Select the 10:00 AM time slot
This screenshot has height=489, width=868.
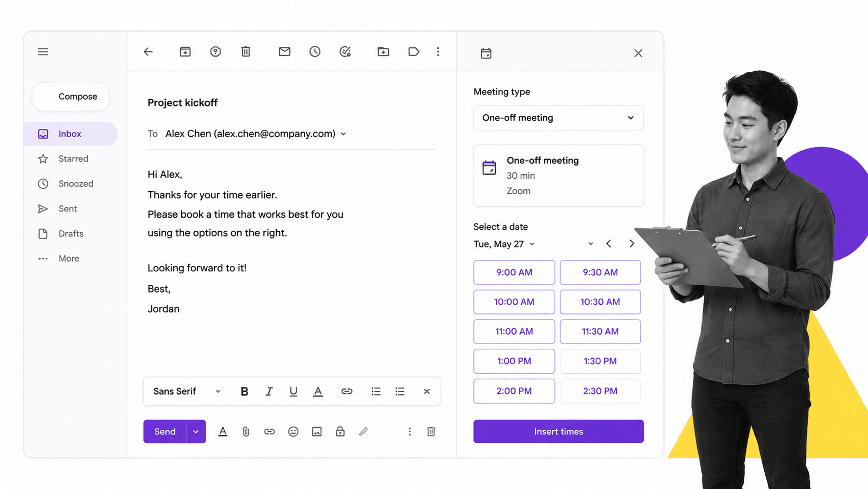[x=514, y=302]
